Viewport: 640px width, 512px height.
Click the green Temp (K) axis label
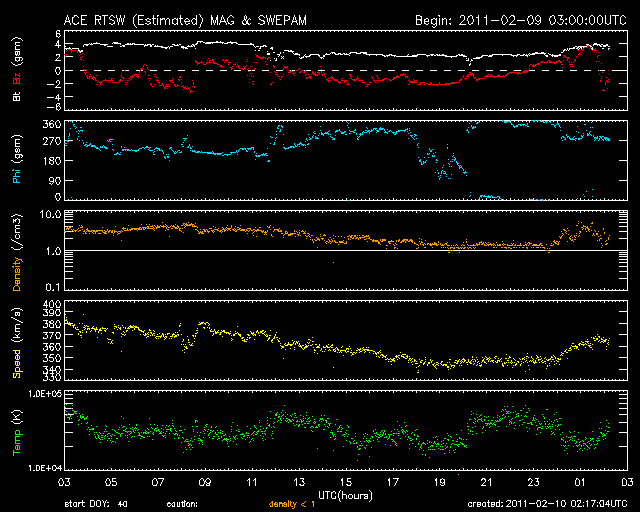(17, 432)
